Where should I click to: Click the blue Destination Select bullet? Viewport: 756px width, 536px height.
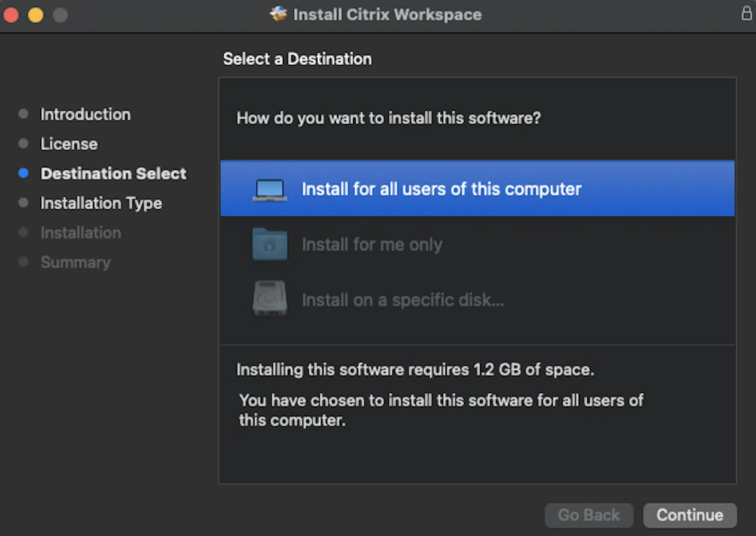click(x=23, y=173)
